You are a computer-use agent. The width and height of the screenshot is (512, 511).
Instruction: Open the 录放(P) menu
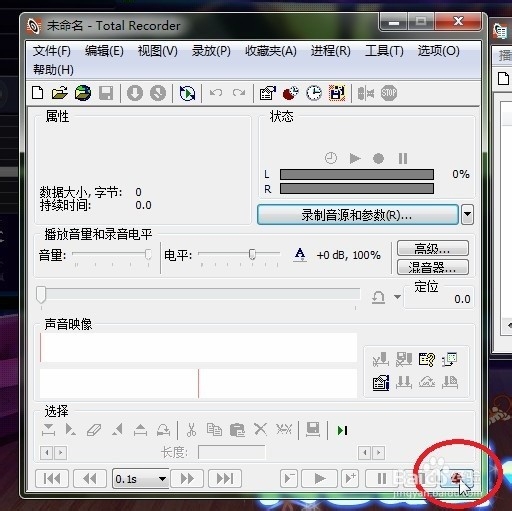tap(211, 51)
